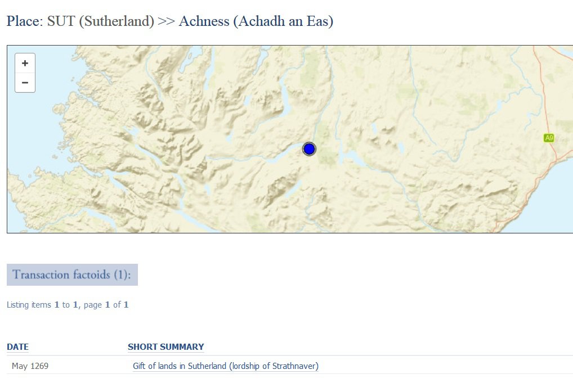Image resolution: width=573 pixels, height=392 pixels.
Task: Sort table by DATE column header
Action: tap(17, 347)
